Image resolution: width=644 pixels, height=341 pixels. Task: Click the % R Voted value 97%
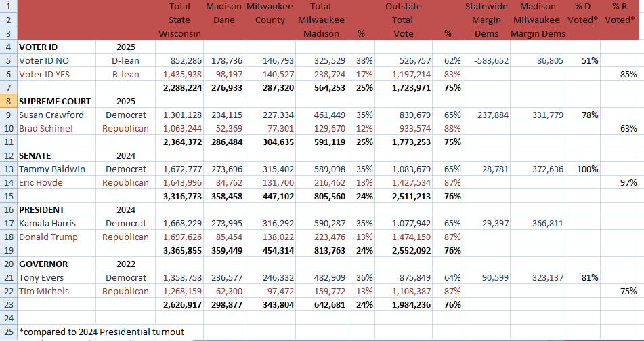pos(620,182)
